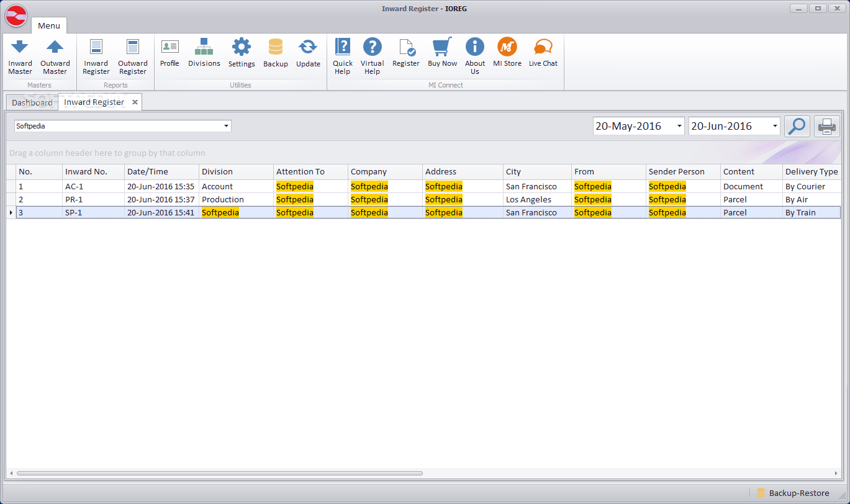The width and height of the screenshot is (850, 504).
Task: Sort by the From column header
Action: point(608,172)
